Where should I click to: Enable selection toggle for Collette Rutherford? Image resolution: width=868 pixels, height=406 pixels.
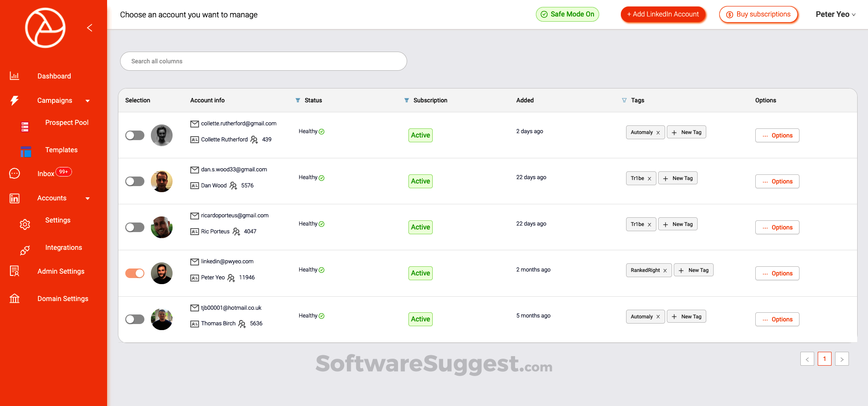point(135,135)
